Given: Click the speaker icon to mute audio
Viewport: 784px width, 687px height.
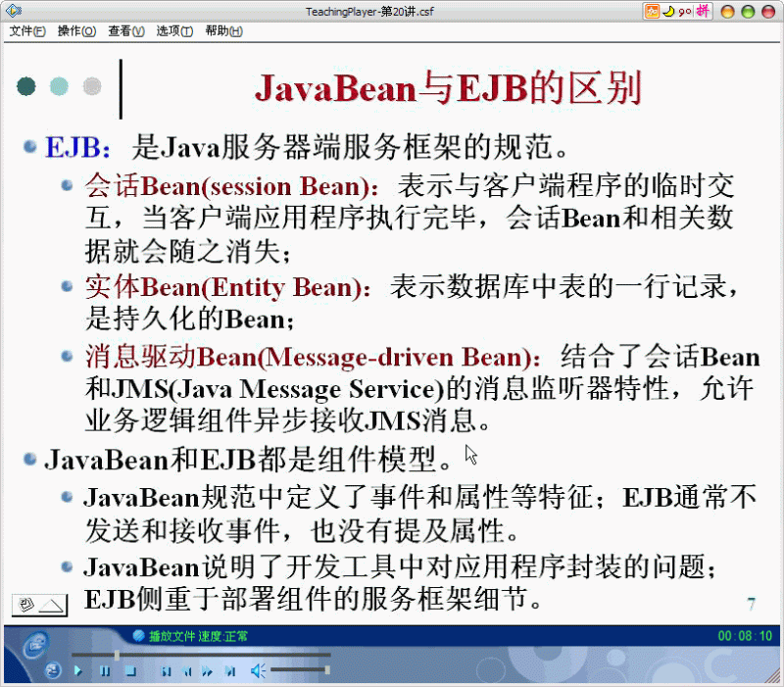Looking at the screenshot, I should (x=259, y=670).
